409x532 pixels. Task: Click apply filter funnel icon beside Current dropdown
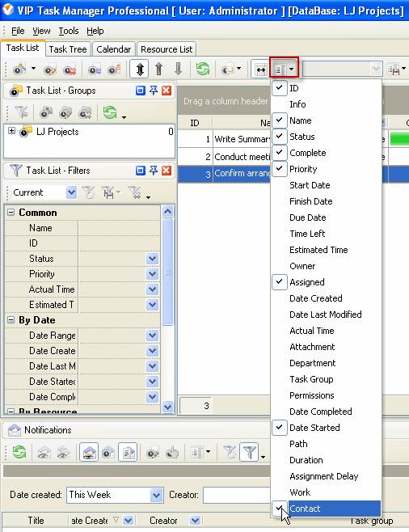click(x=89, y=192)
